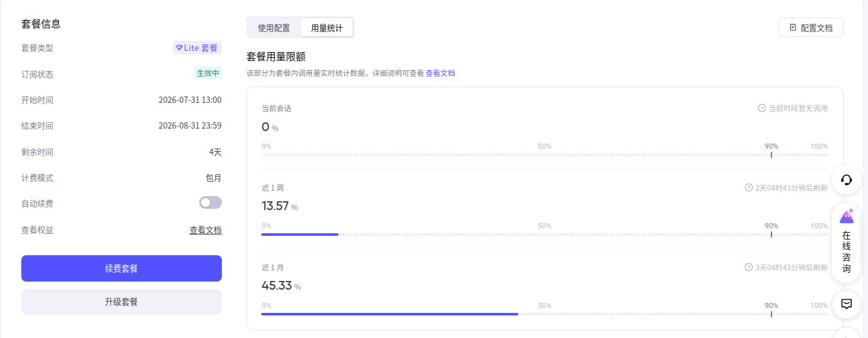Open the 配置文档 button
868x338 pixels.
[x=811, y=28]
